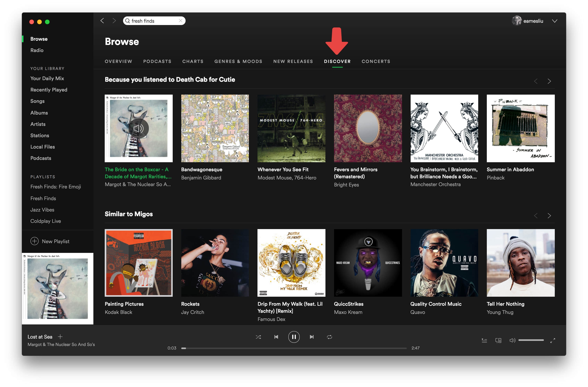Click the fullscreen expand icon
Viewport: 588px width, 387px height.
[x=553, y=340]
